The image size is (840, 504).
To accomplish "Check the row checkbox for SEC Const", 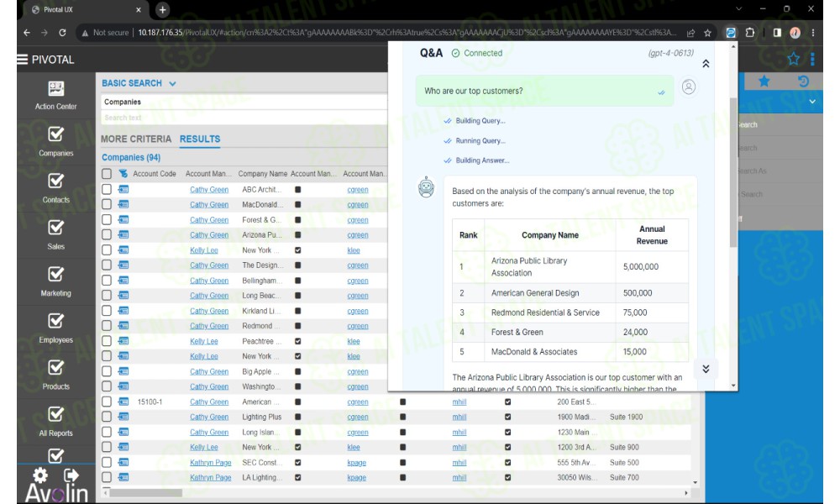I will [107, 462].
